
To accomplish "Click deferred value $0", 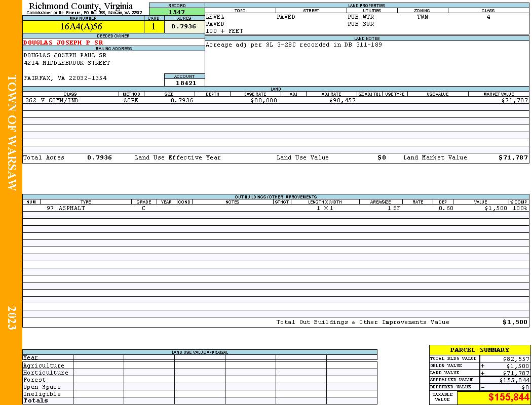I will pos(525,387).
